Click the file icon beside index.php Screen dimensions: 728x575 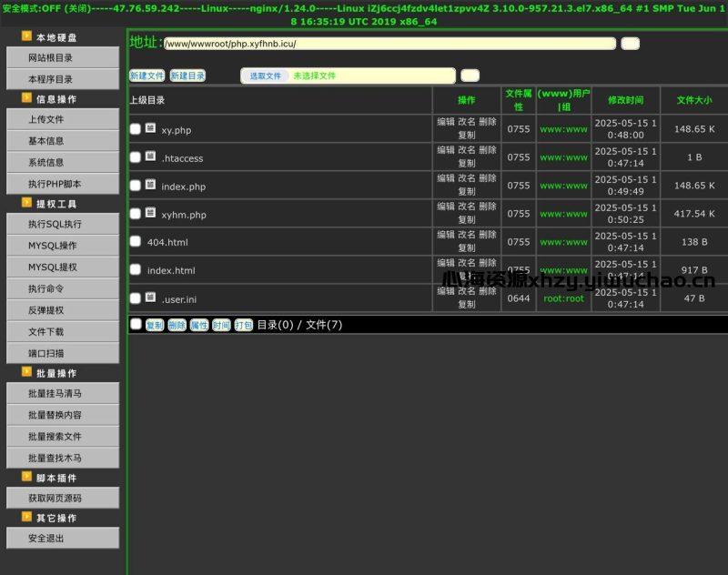[150, 185]
